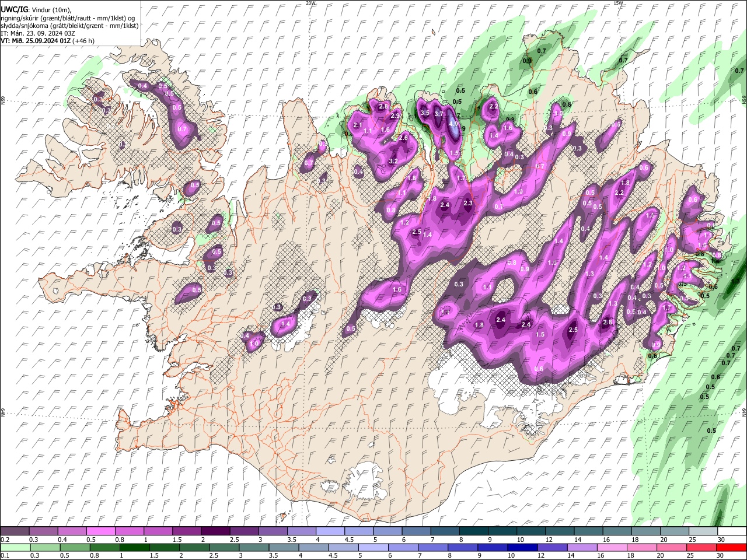Click the 2.6 snowfall value on the map

point(403,138)
